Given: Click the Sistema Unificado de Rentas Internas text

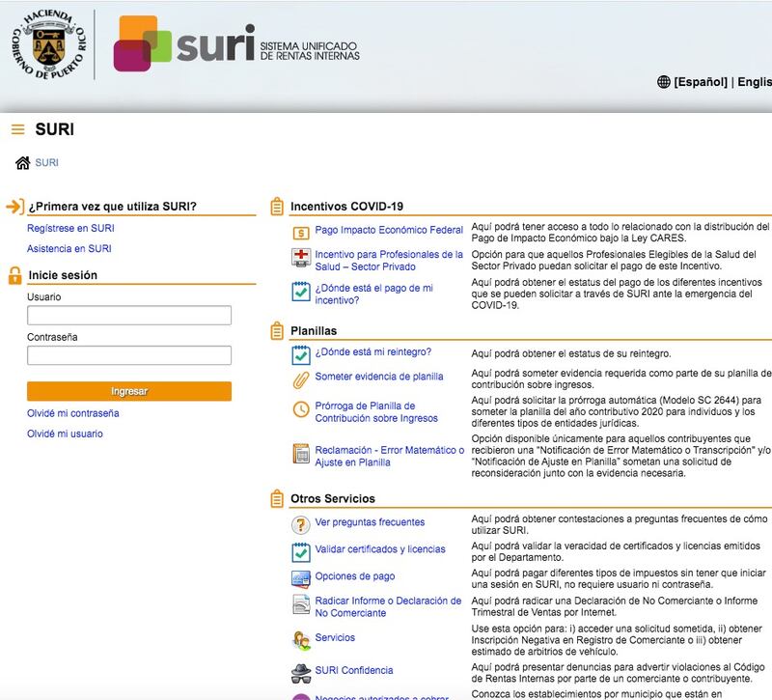Looking at the screenshot, I should point(310,51).
